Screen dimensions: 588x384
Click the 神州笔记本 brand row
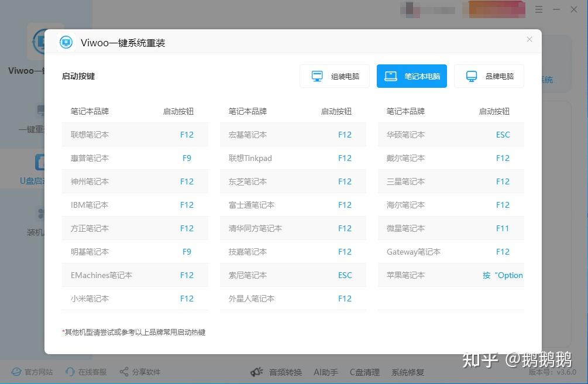point(135,181)
